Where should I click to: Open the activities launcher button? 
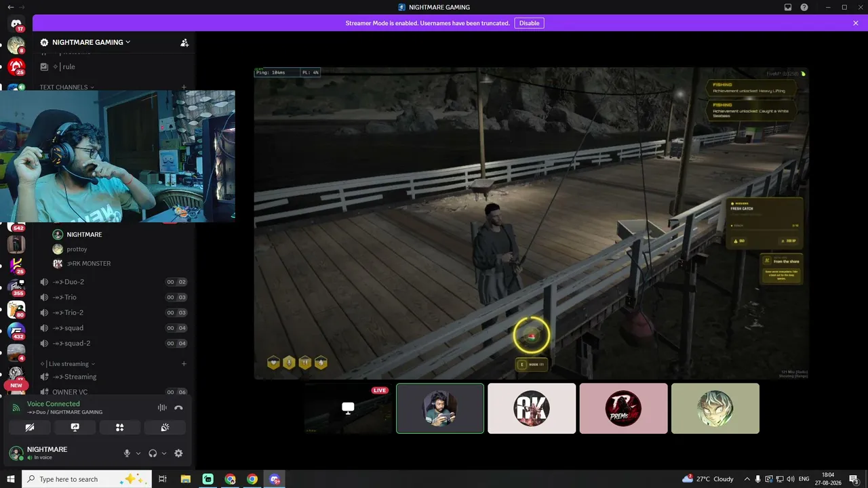coord(120,427)
